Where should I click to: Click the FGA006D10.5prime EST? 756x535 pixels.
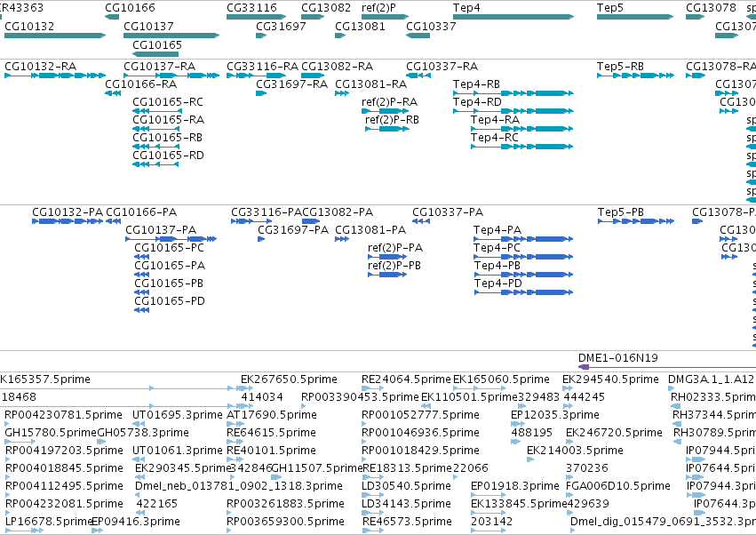pyautogui.click(x=569, y=495)
